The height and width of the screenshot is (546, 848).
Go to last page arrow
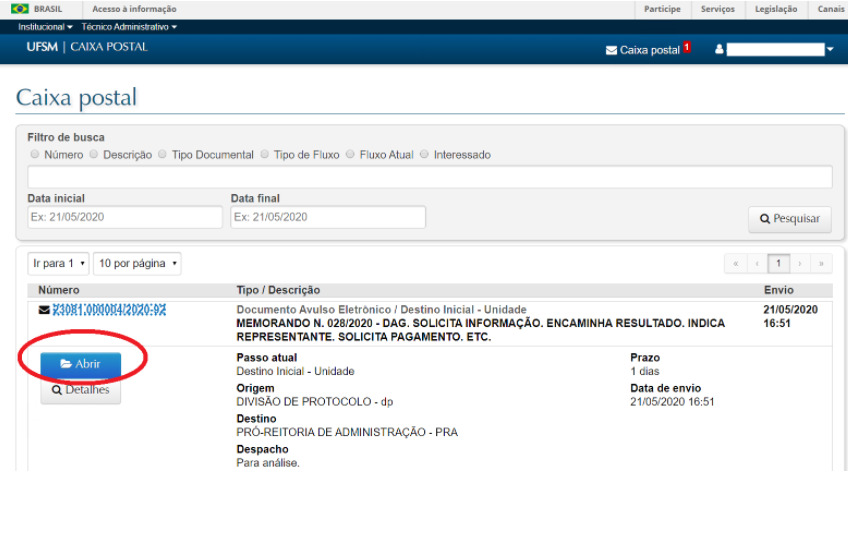(821, 264)
